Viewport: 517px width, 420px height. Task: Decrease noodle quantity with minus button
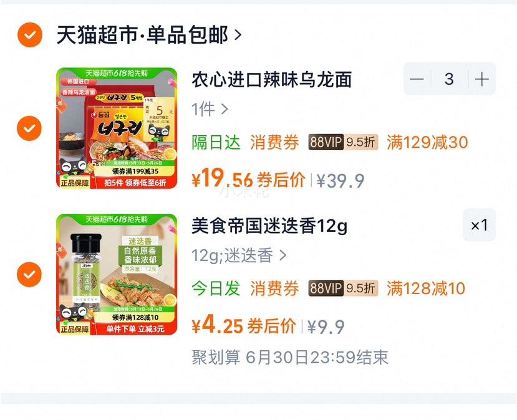tap(417, 79)
